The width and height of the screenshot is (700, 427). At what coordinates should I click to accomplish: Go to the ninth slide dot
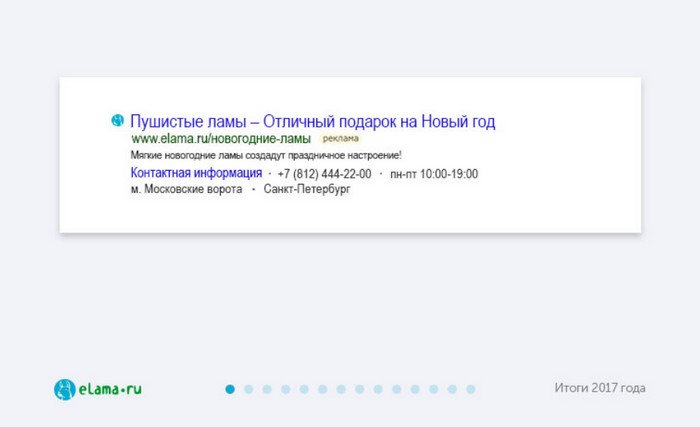(x=378, y=389)
